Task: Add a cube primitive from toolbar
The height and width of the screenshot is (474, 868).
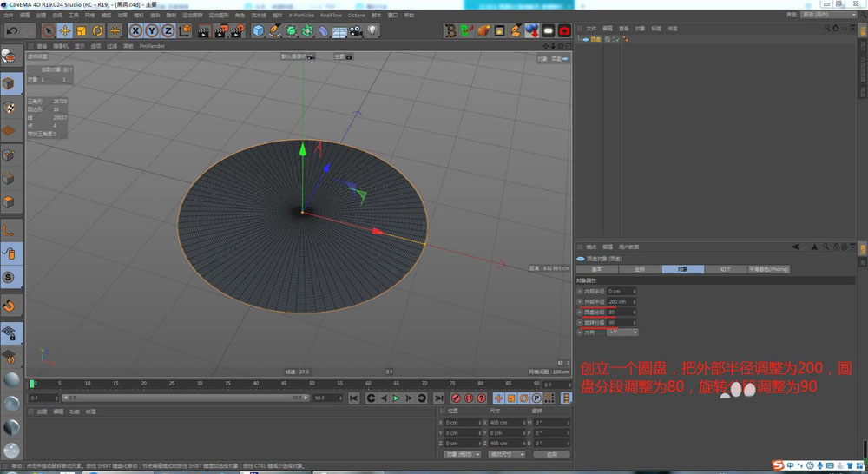Action: 258,30
